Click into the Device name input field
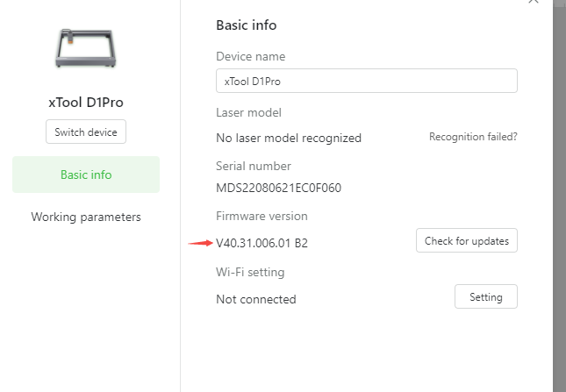 pyautogui.click(x=367, y=81)
